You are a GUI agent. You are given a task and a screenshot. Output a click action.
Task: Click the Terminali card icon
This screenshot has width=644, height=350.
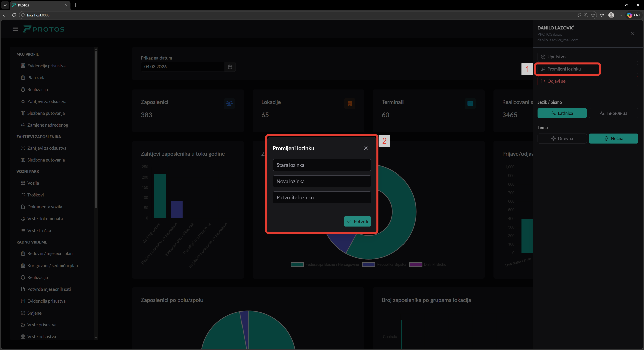(x=470, y=103)
